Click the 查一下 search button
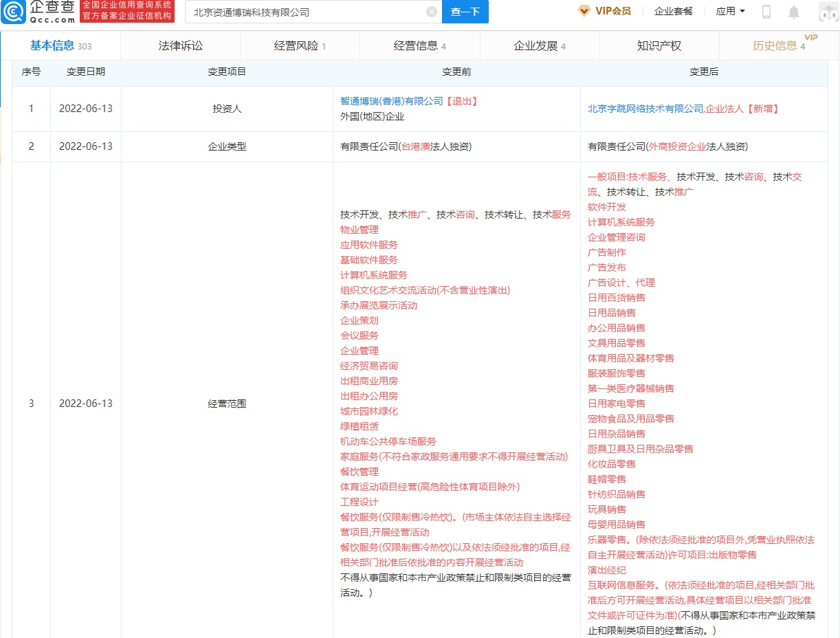Viewport: 840px width, 638px height. point(465,12)
